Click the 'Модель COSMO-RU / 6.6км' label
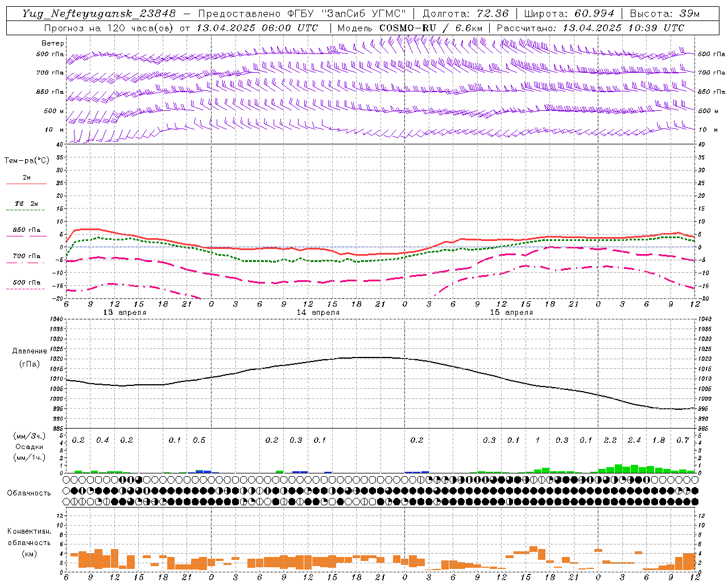This screenshot has width=728, height=582. (x=409, y=28)
